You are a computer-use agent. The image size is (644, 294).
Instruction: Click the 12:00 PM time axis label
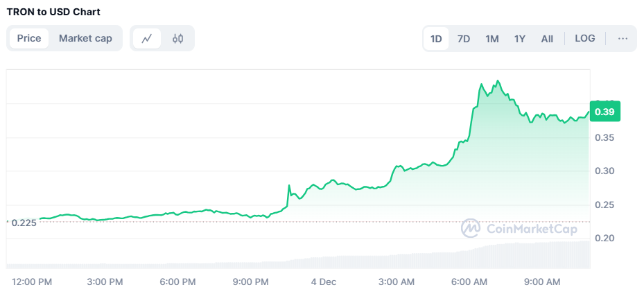tap(32, 282)
